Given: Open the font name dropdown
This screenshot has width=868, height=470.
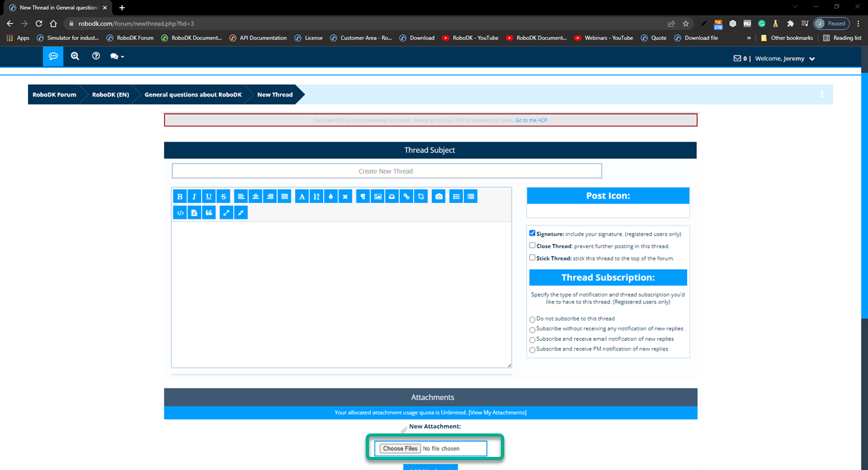Looking at the screenshot, I should point(302,196).
